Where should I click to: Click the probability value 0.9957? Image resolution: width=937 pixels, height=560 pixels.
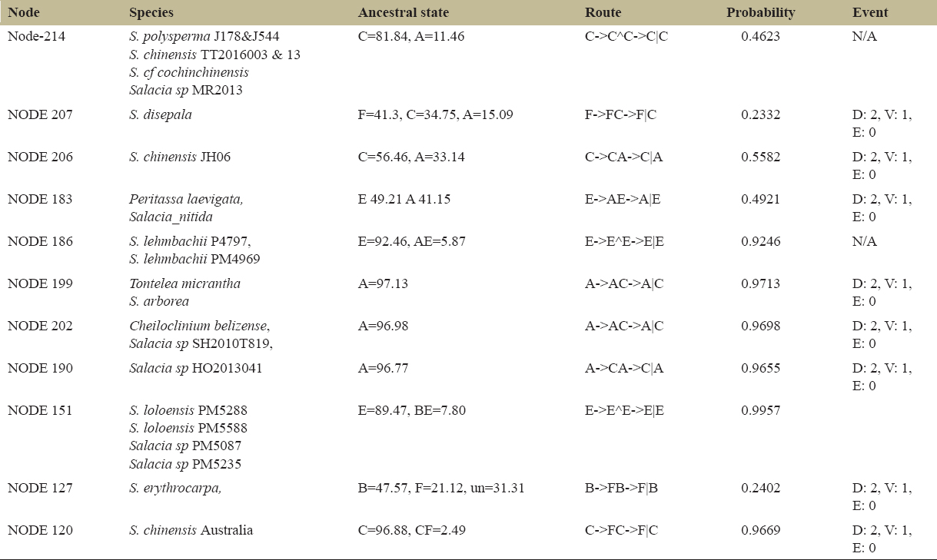tap(760, 410)
